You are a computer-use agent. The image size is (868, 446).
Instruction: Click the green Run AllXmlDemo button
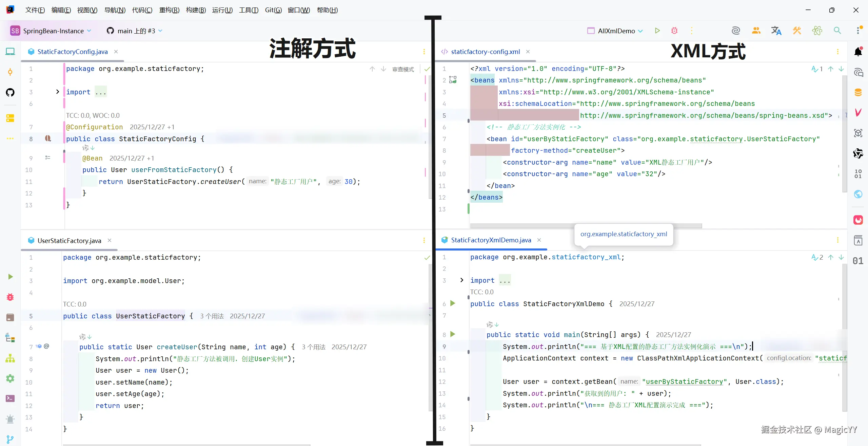pyautogui.click(x=657, y=31)
